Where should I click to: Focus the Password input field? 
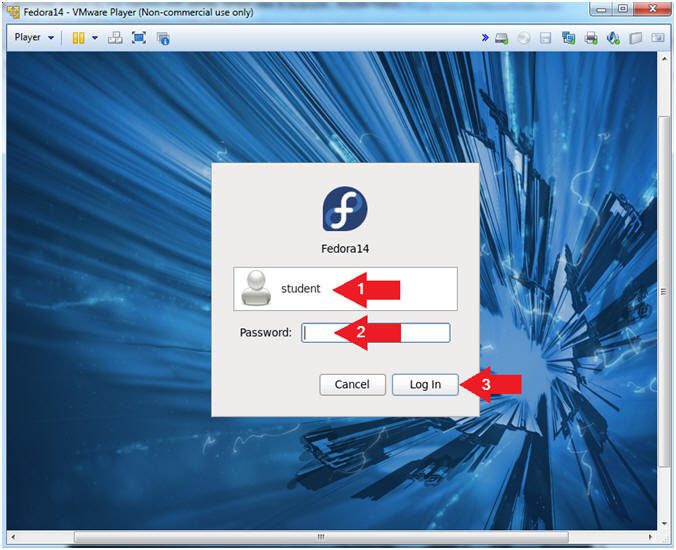pos(376,333)
